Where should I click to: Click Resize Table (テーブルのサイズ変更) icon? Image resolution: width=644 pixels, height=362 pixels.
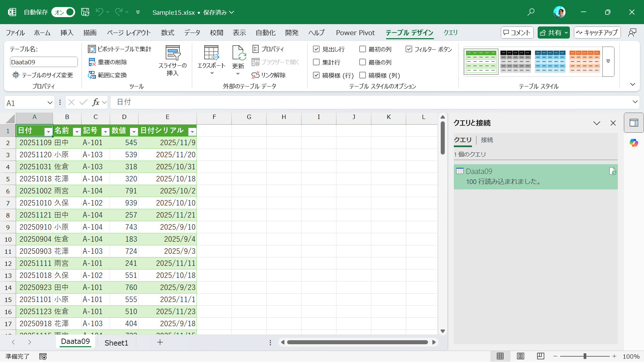pos(16,75)
